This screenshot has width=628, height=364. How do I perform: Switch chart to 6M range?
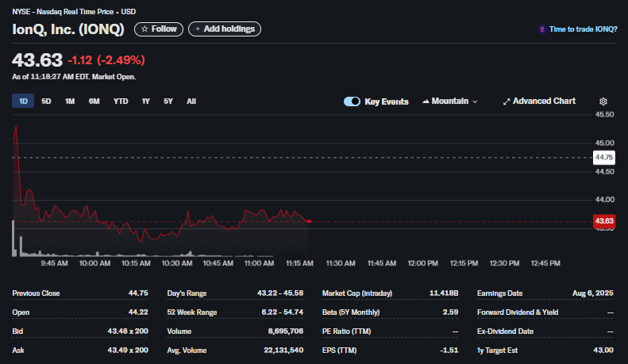(x=94, y=102)
